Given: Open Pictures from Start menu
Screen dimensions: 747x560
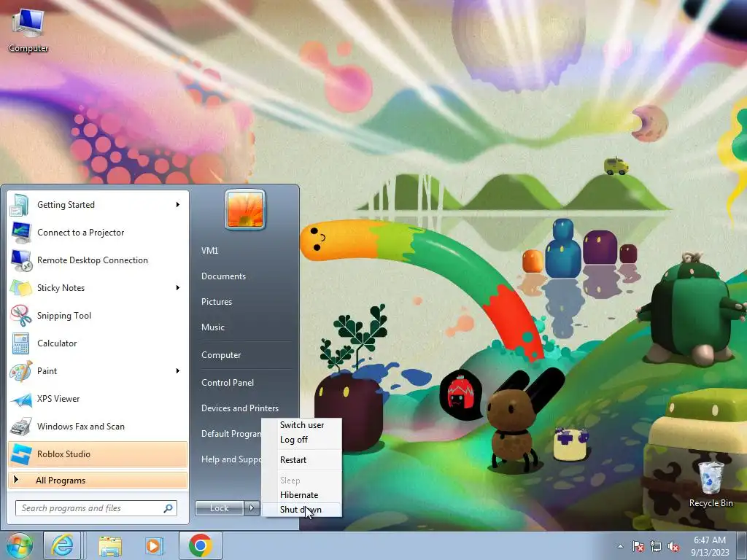Looking at the screenshot, I should pos(216,301).
